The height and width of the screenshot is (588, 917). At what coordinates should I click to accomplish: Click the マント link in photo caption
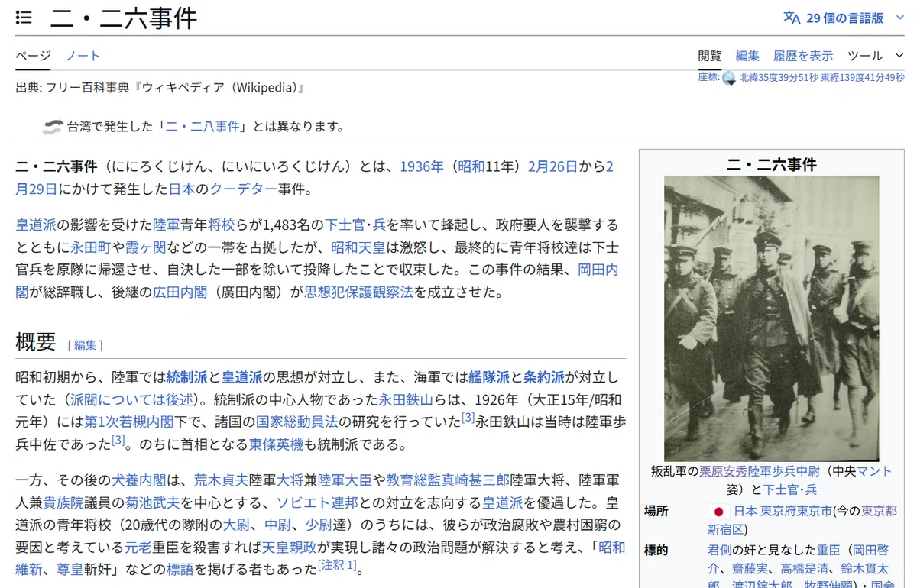874,471
